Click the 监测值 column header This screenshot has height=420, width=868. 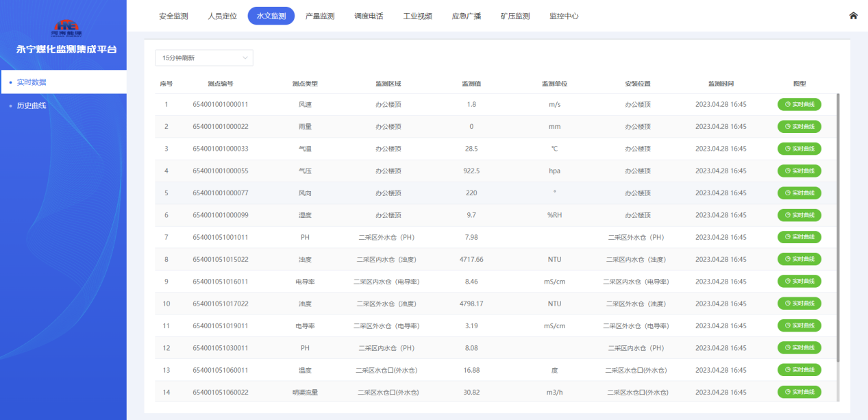pos(471,84)
